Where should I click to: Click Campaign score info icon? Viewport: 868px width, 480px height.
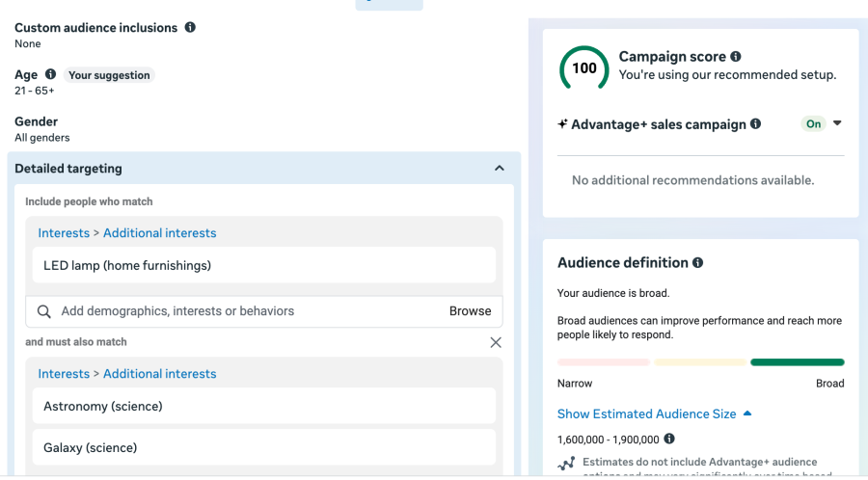[x=736, y=57]
